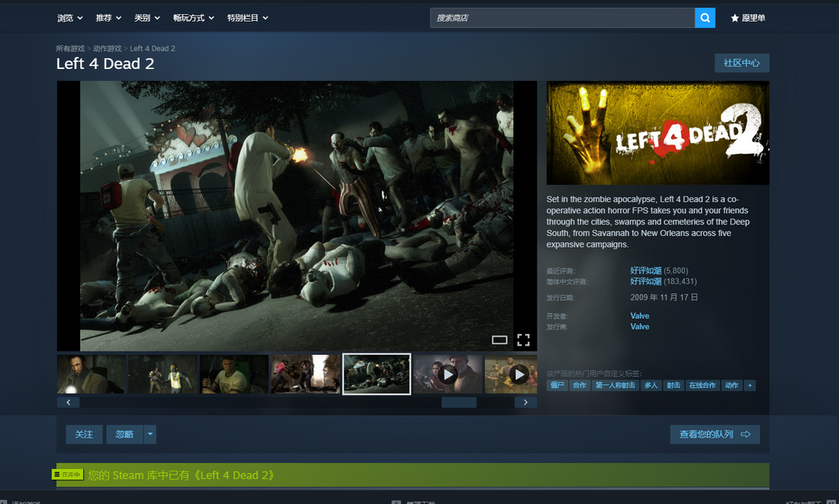Select fourth thumbnail with fighting scene
This screenshot has width=839, height=504.
click(x=305, y=374)
